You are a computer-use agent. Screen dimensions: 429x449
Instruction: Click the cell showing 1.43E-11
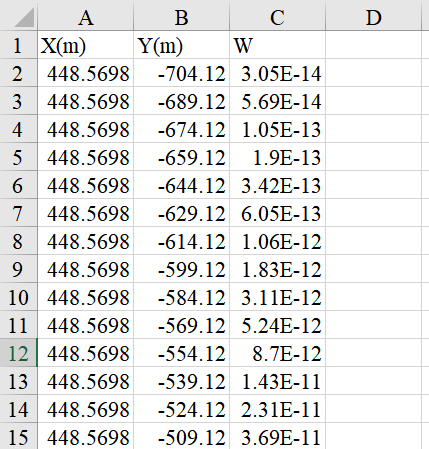click(277, 381)
